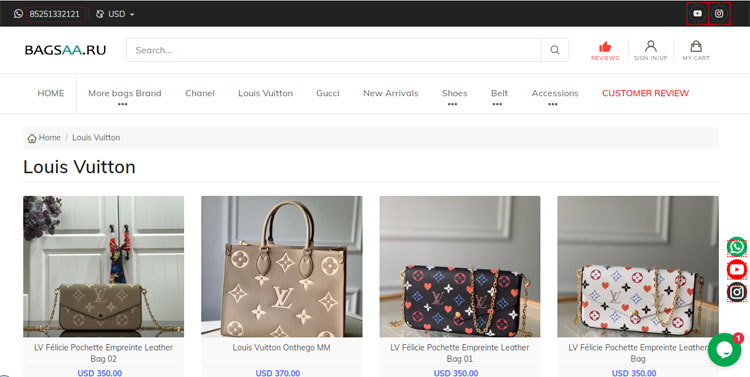Click the phone number 85251332121
750x377 pixels.
(x=56, y=14)
